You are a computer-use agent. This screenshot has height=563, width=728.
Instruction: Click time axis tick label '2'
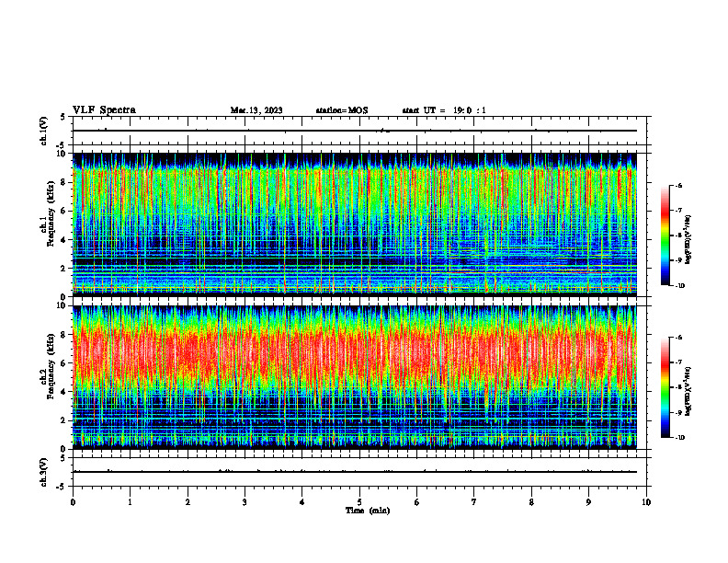(188, 502)
